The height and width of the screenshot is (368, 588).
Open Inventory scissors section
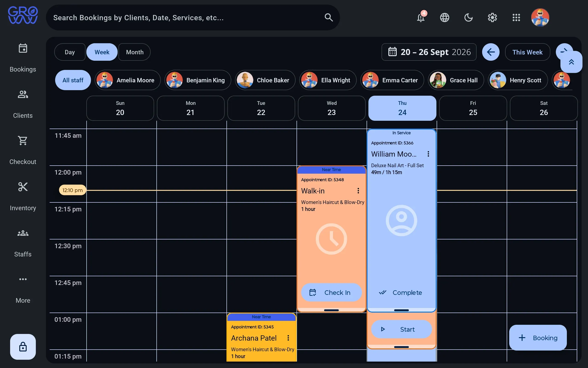pos(23,197)
